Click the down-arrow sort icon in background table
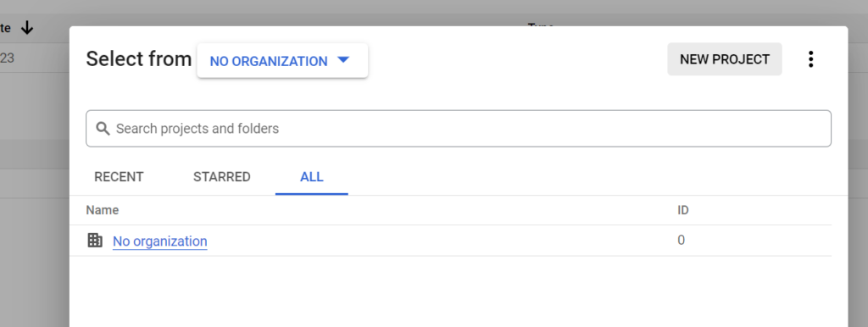The width and height of the screenshot is (868, 327). 26,28
